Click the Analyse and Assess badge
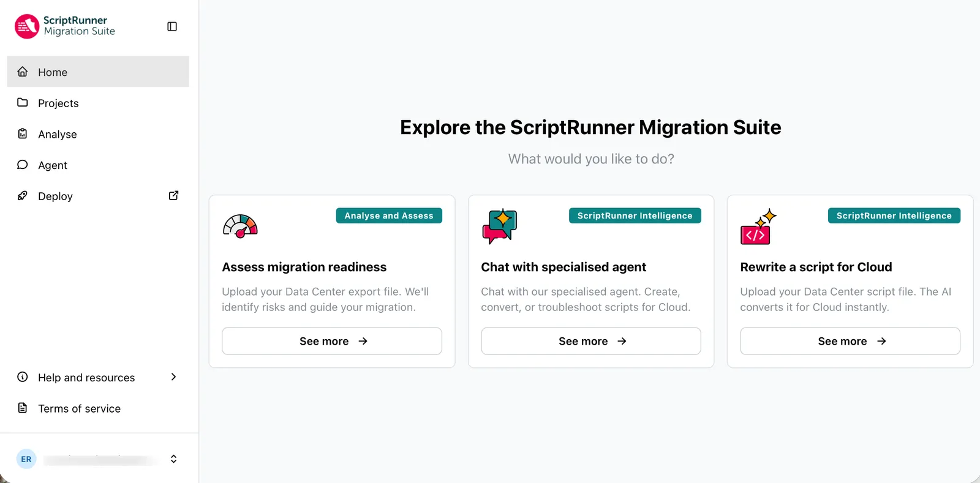The image size is (980, 483). point(389,215)
